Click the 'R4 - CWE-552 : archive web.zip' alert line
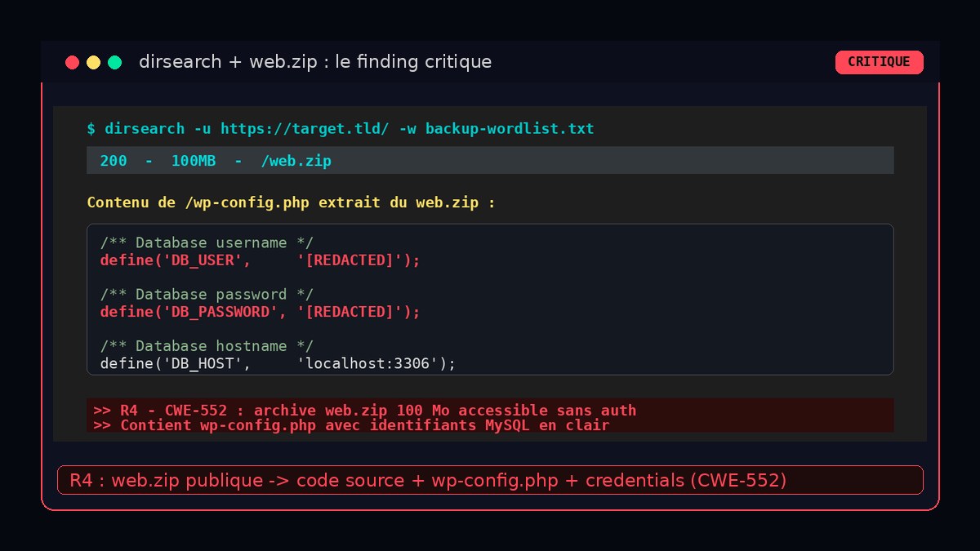 tap(365, 411)
